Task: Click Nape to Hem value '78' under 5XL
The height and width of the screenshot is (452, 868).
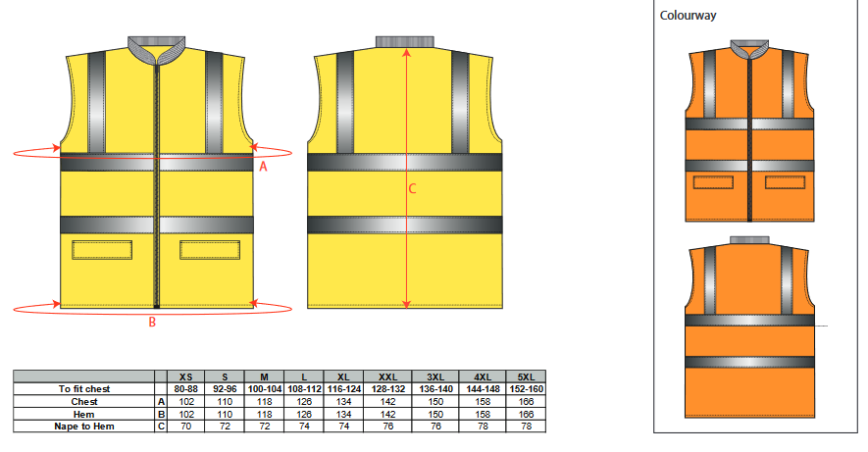Action: [526, 427]
